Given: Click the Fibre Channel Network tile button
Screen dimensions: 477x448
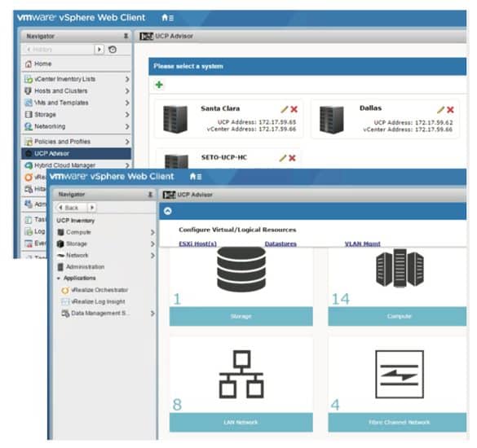Looking at the screenshot, I should 397,422.
